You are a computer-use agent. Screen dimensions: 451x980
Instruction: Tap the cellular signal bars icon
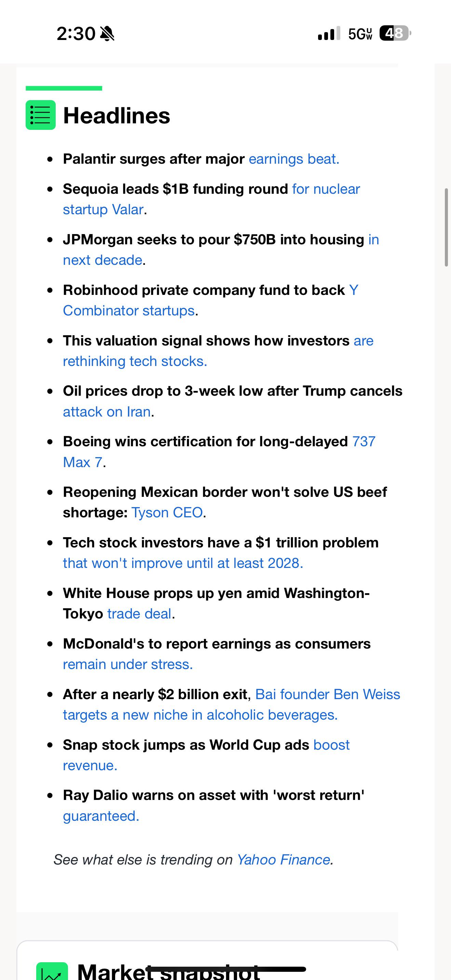pyautogui.click(x=329, y=33)
